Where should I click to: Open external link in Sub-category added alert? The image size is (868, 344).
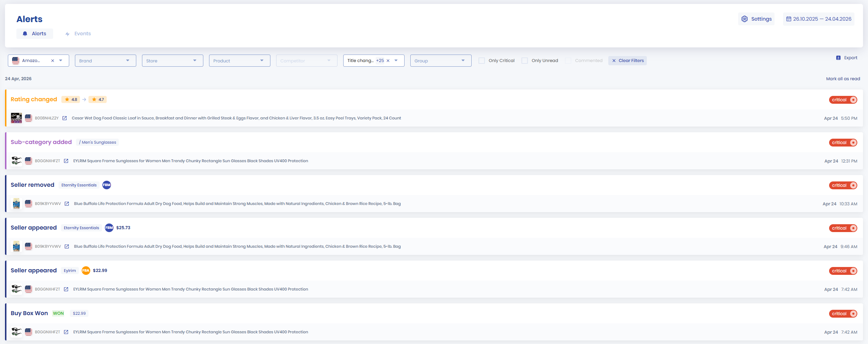click(66, 161)
